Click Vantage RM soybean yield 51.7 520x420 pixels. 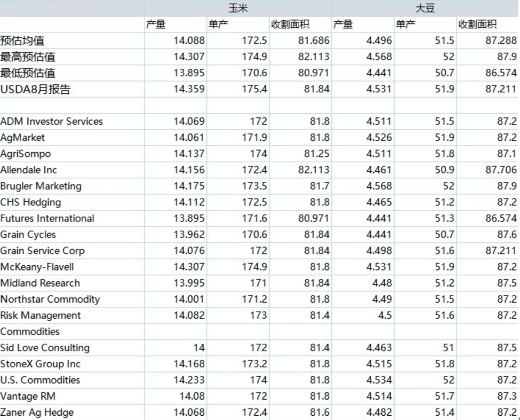444,396
